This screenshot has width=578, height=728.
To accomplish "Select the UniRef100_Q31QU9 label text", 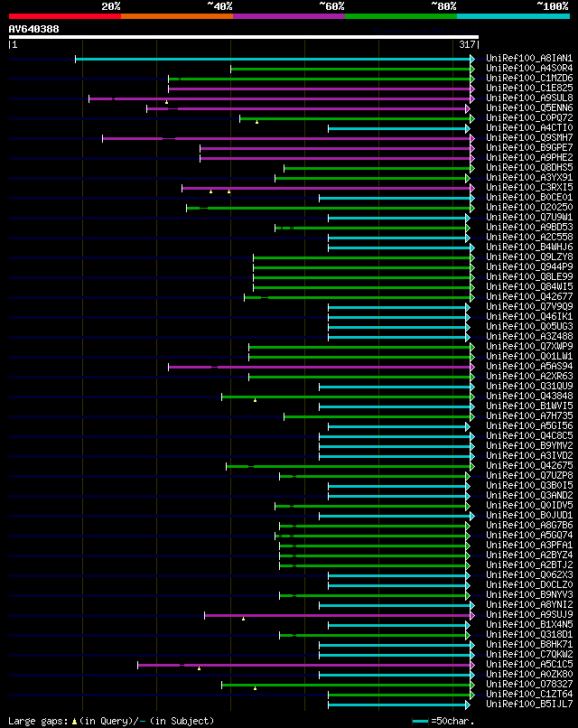I will [x=529, y=386].
